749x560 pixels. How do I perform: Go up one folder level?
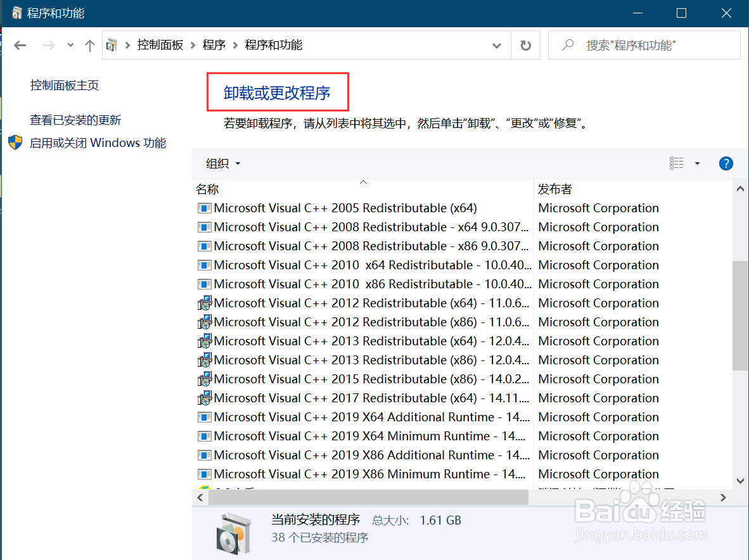[90, 46]
